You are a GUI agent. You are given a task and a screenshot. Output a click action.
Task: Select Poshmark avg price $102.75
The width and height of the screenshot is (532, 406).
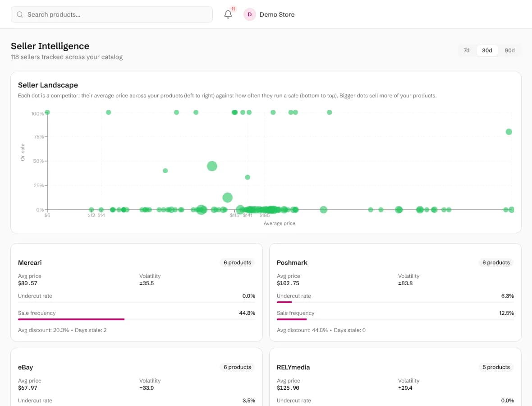[288, 283]
